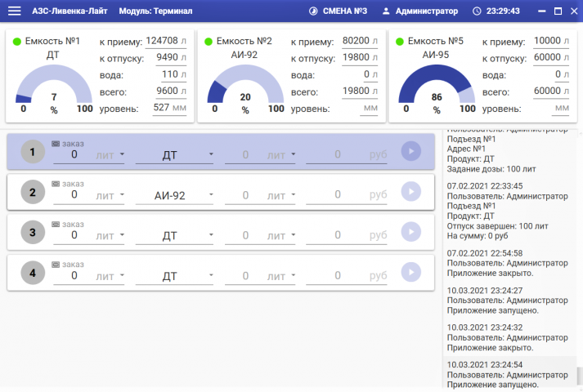Click the Емкость №2 fill gauge
Image resolution: width=583 pixels, height=392 pixels.
click(x=245, y=84)
